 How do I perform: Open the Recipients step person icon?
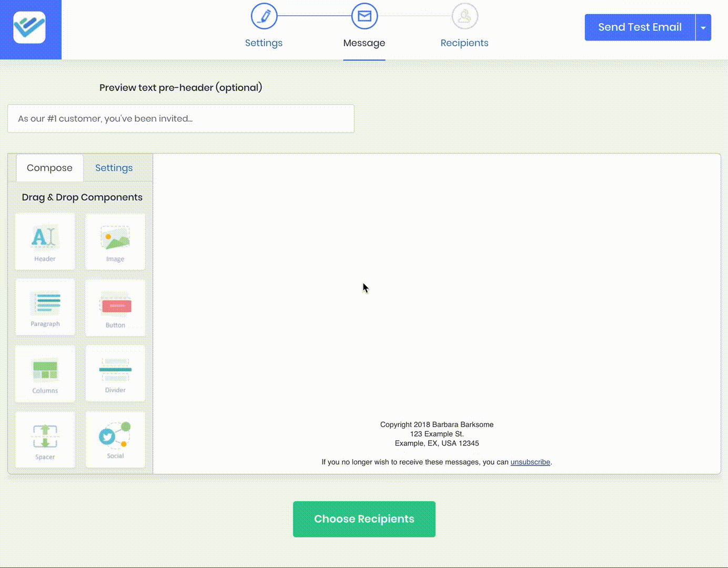[x=464, y=16]
